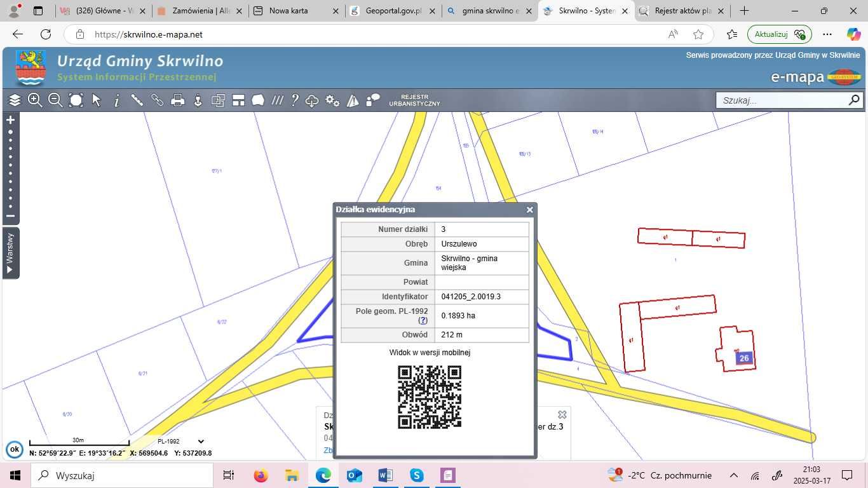Image resolution: width=868 pixels, height=488 pixels.
Task: Switch to the Zamówienia Allegro tab
Action: (x=200, y=11)
